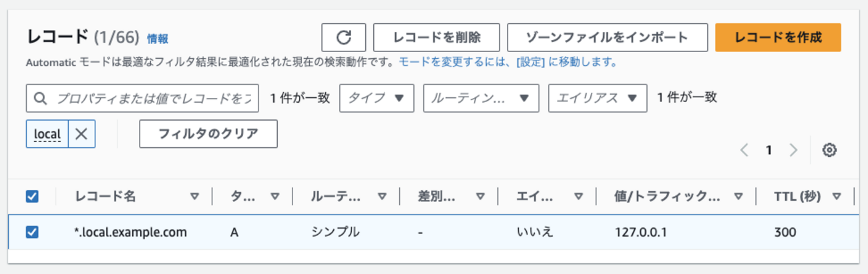Click the refresh records icon button

coord(343,37)
